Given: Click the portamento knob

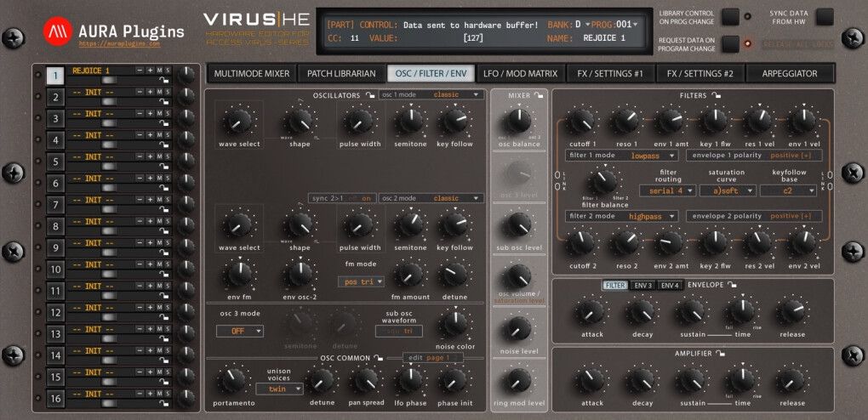Looking at the screenshot, I should [x=234, y=380].
